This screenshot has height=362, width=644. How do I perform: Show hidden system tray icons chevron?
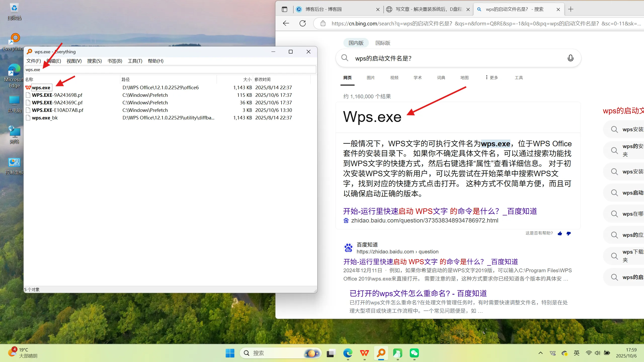(x=540, y=353)
